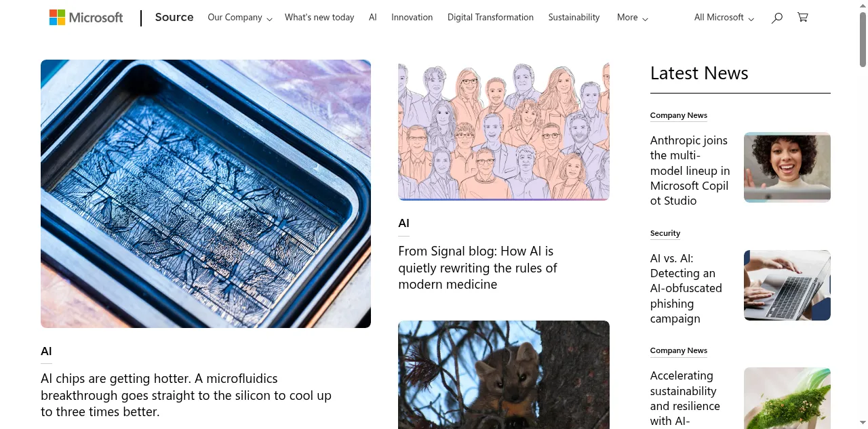Open the Innovation menu item
The image size is (868, 429).
point(412,18)
